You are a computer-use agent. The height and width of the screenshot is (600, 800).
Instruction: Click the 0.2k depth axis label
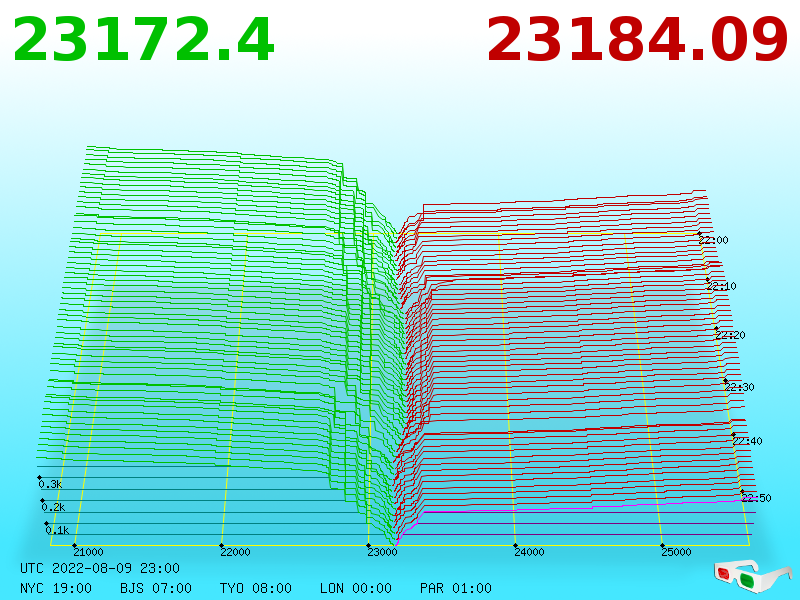(x=53, y=507)
